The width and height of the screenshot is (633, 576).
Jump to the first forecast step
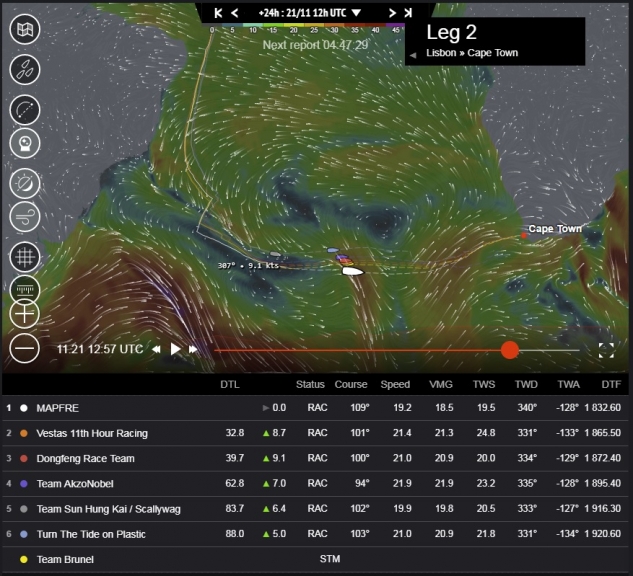click(x=218, y=13)
